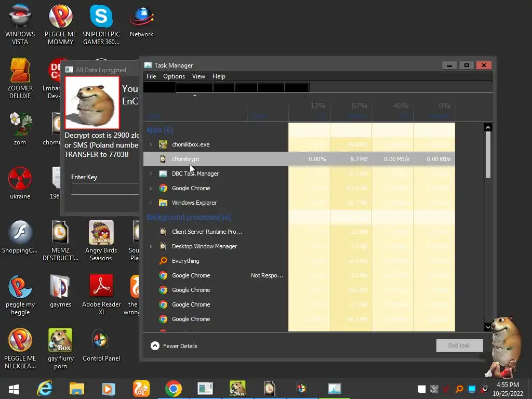Select the Everything background process

(299, 261)
